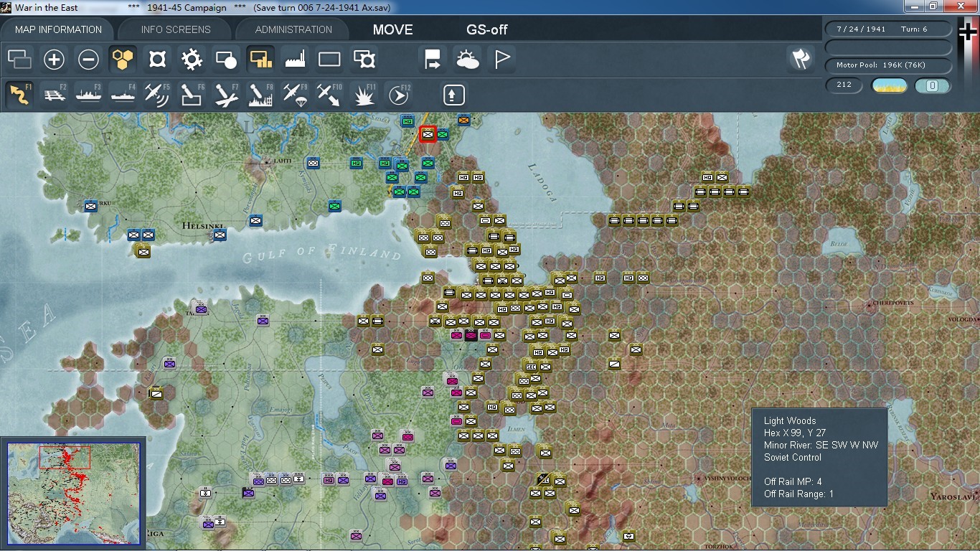The image size is (980, 551).
Task: Toggle the factory display icon
Action: coord(295,60)
